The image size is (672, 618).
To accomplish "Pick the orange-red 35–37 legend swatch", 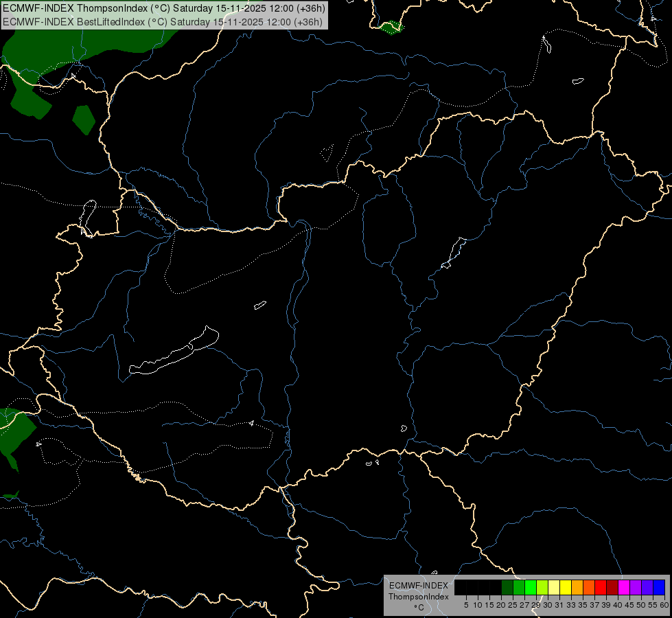I will 589,587.
